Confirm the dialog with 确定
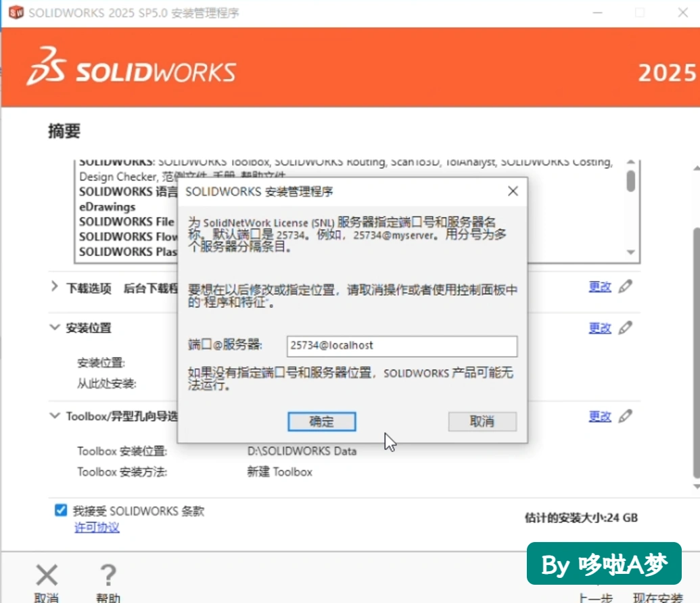This screenshot has height=603, width=700. [322, 422]
